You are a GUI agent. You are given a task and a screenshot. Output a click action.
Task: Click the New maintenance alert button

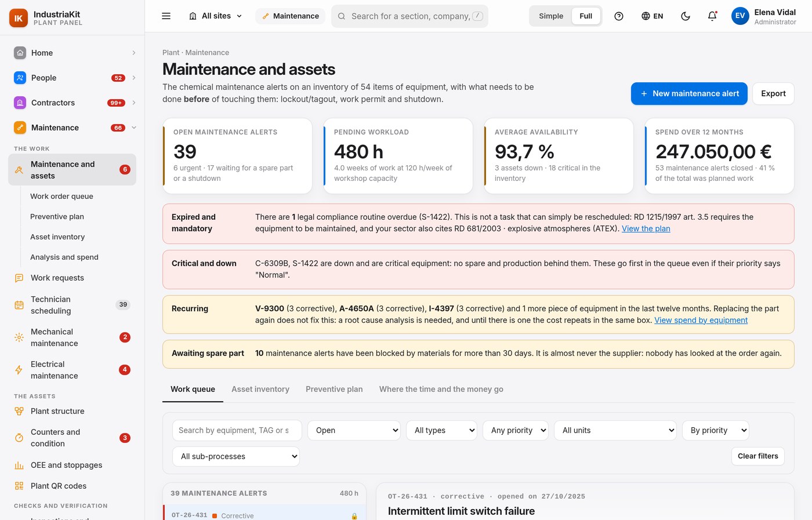[x=689, y=93]
